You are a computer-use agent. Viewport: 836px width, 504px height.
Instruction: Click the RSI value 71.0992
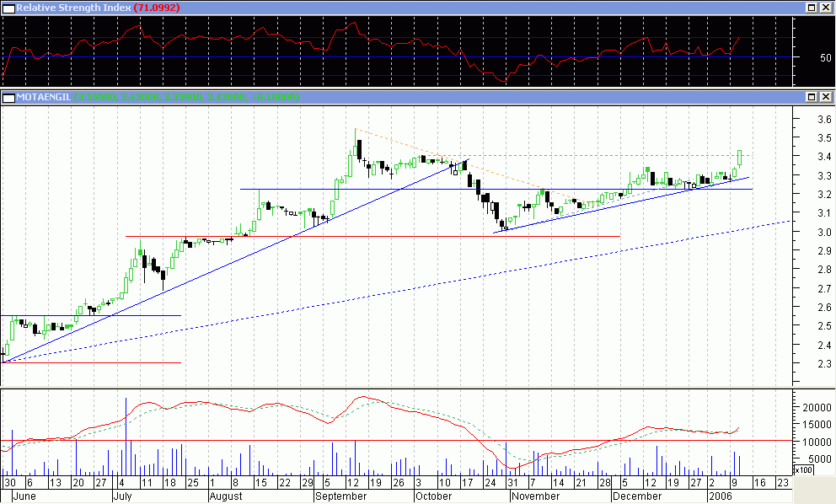coord(157,8)
